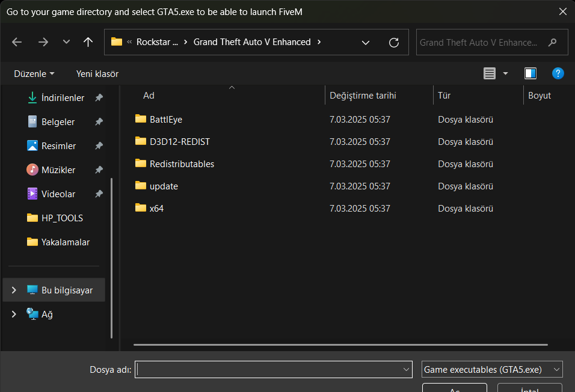Click the x64 folder icon
The width and height of the screenshot is (575, 392).
tap(141, 207)
